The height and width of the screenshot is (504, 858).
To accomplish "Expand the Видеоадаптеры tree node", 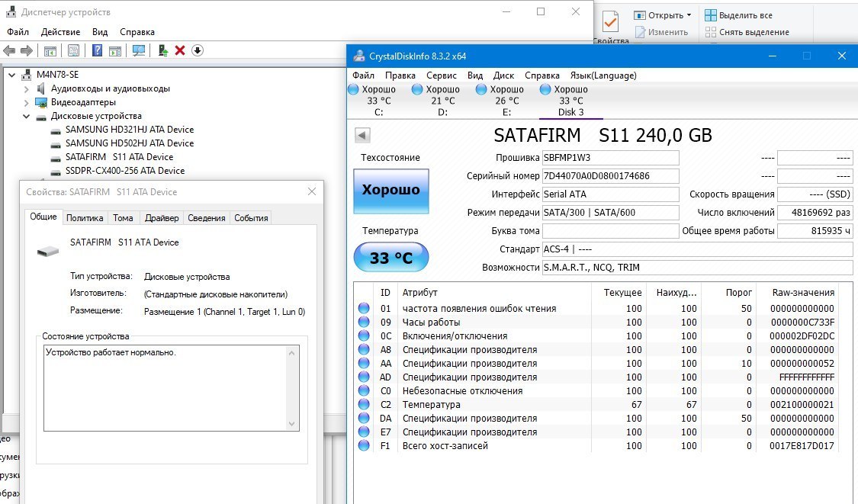I will 27,102.
